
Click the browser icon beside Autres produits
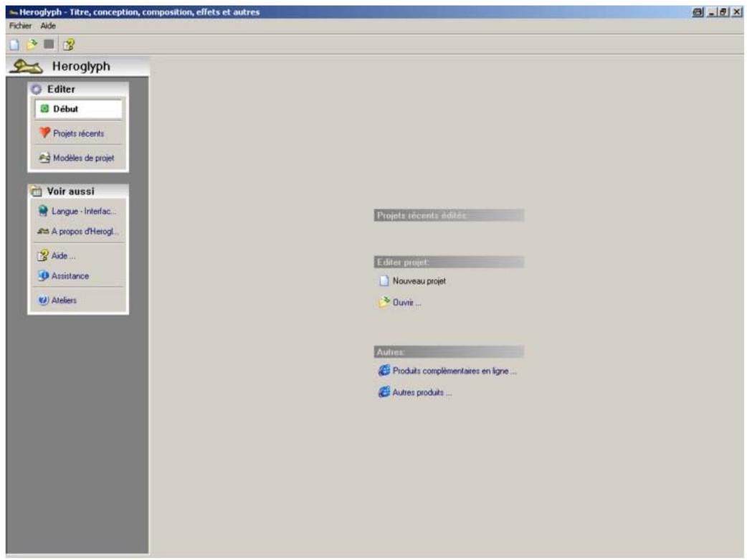tap(384, 391)
